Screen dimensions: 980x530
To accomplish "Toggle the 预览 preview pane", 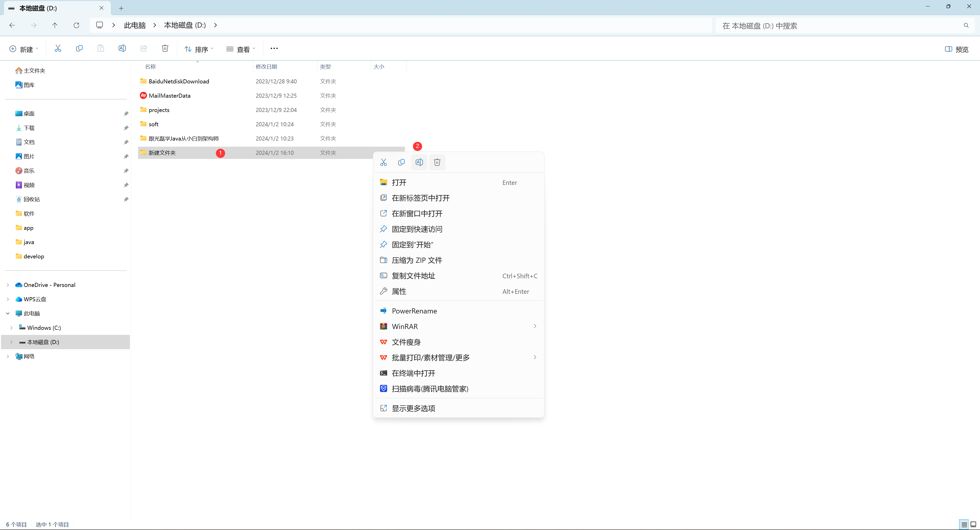I will pos(957,49).
